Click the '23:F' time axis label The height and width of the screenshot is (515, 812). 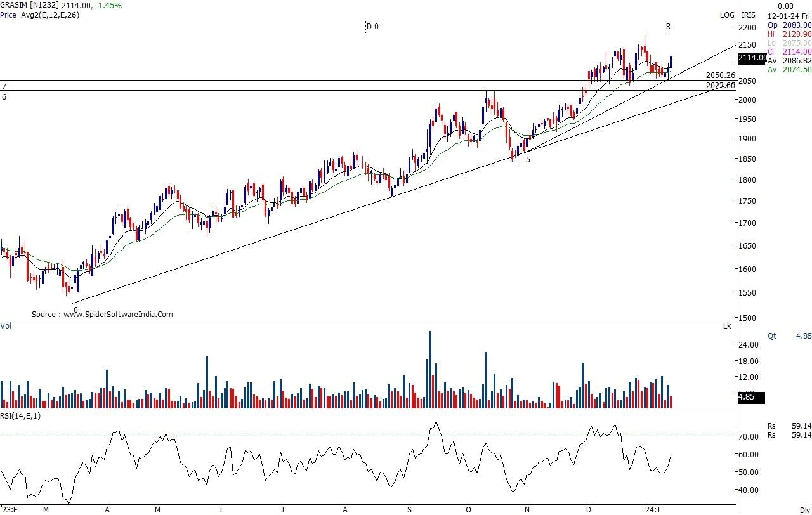point(10,509)
